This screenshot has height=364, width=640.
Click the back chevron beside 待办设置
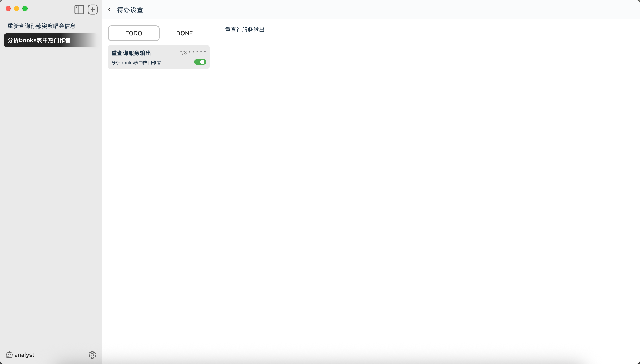(x=109, y=10)
